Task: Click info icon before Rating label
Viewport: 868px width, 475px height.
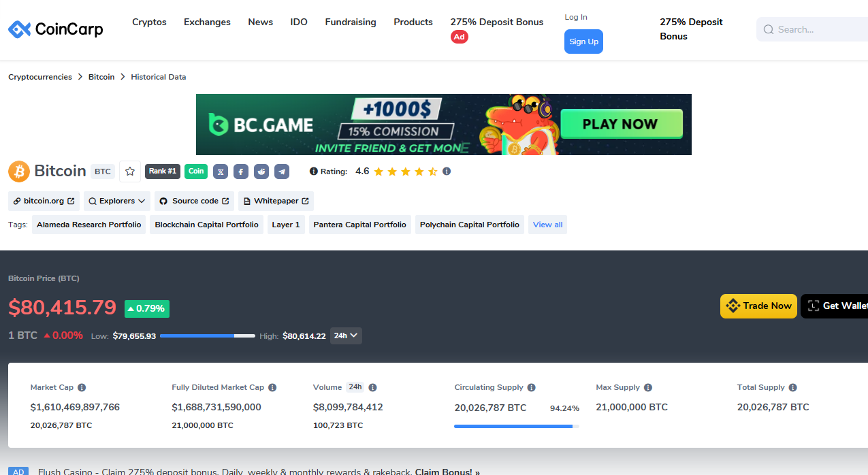Action: [314, 171]
